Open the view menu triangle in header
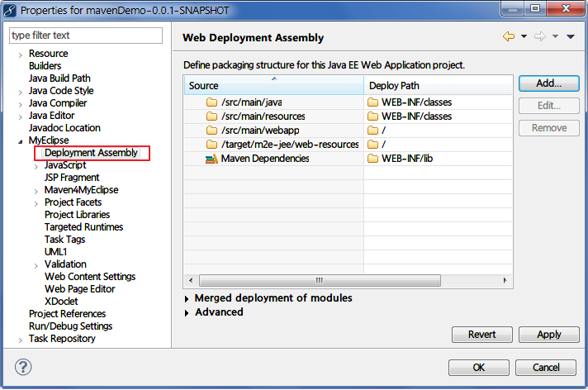Image resolution: width=588 pixels, height=390 pixels. pyautogui.click(x=570, y=36)
